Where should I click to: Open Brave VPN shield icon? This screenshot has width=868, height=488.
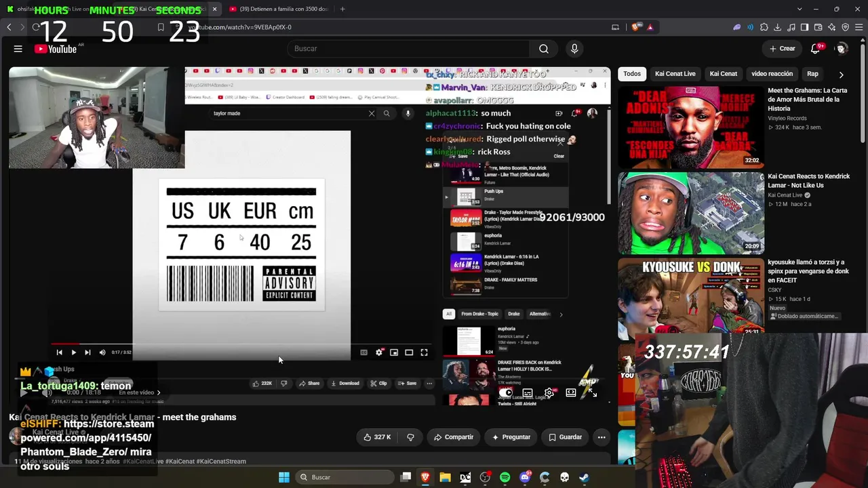coord(845,27)
